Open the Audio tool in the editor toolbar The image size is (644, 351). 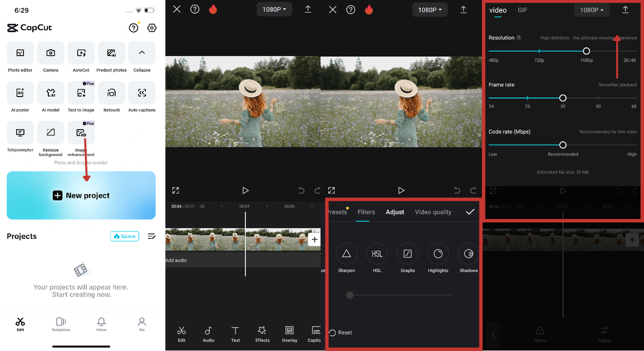click(208, 334)
